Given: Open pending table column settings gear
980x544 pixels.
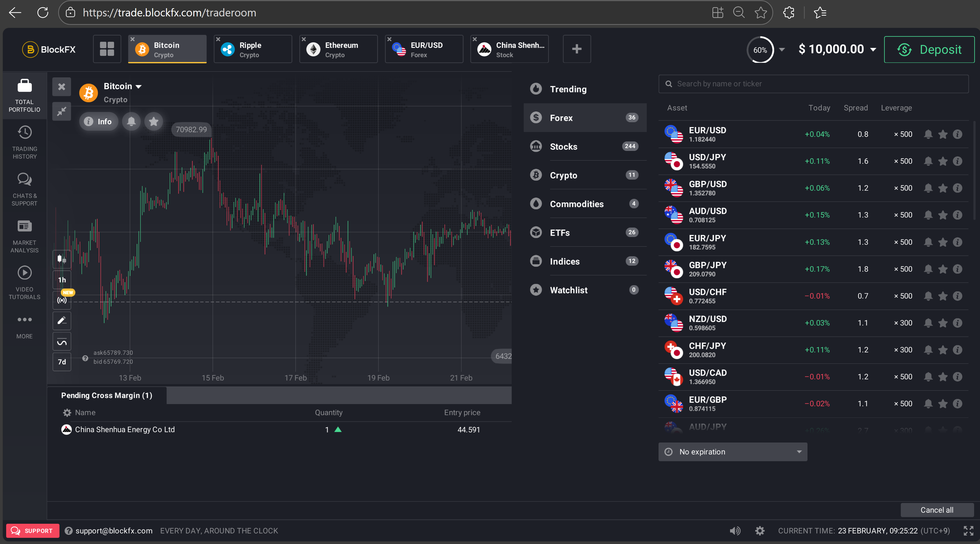Looking at the screenshot, I should 67,413.
